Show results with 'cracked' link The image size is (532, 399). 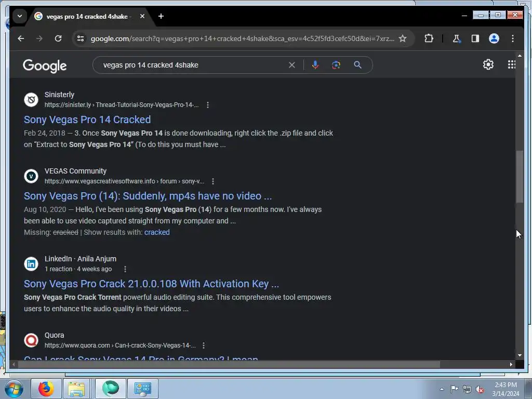coord(157,232)
